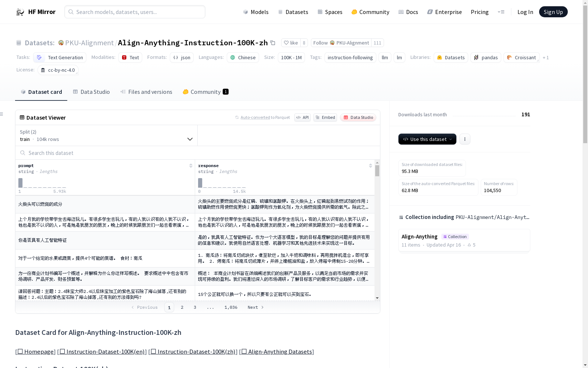This screenshot has height=368, width=588.
Task: Open the table of contents sidebar icon
Action: (x=2, y=114)
